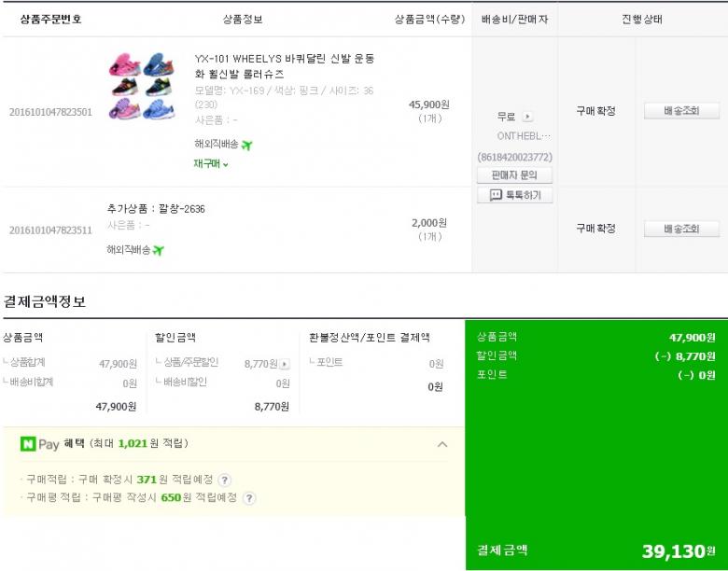Screen dimensions: 728x571
Task: Click 배송조회 for order 2016101047823511
Action: coord(681,230)
